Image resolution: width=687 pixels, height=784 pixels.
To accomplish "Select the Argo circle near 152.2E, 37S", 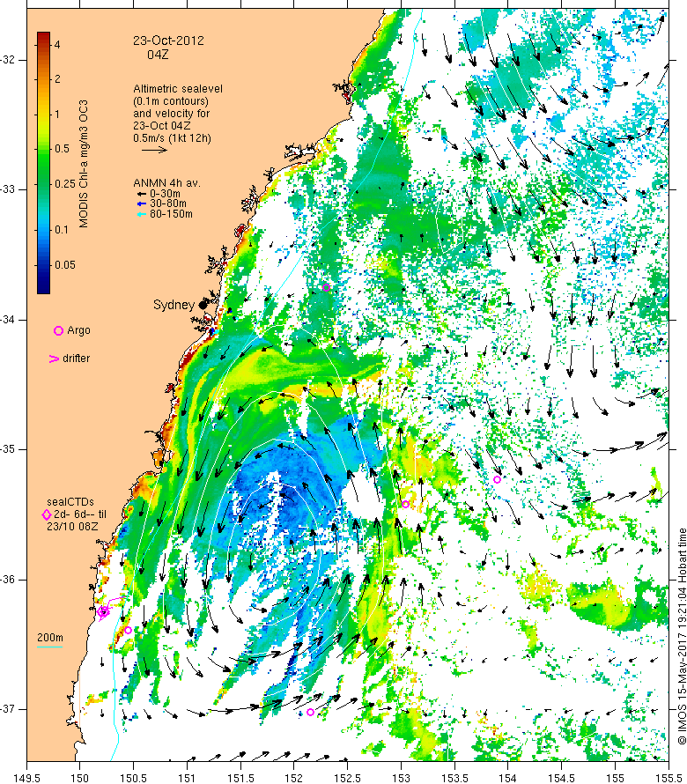I will (311, 712).
